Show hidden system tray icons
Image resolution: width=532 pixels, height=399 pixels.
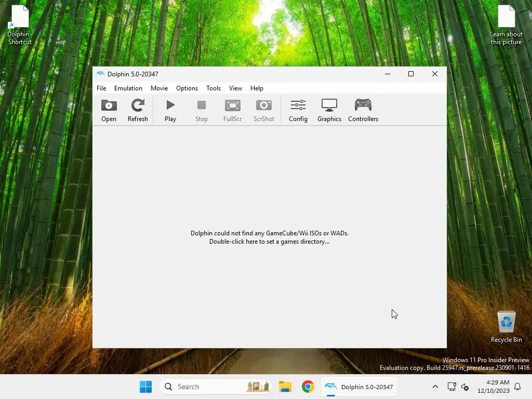click(435, 387)
